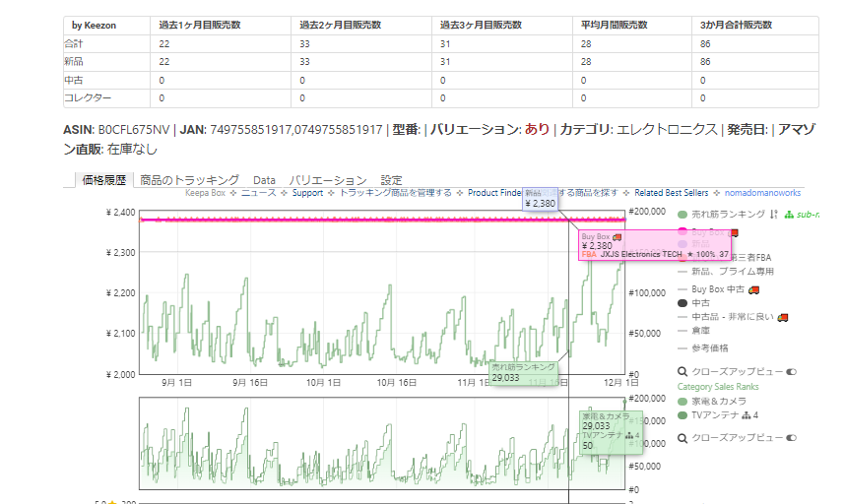Click truck icon beside 中古品 - 非常に良い
Viewport: 845px width, 504px height.
coord(783,317)
